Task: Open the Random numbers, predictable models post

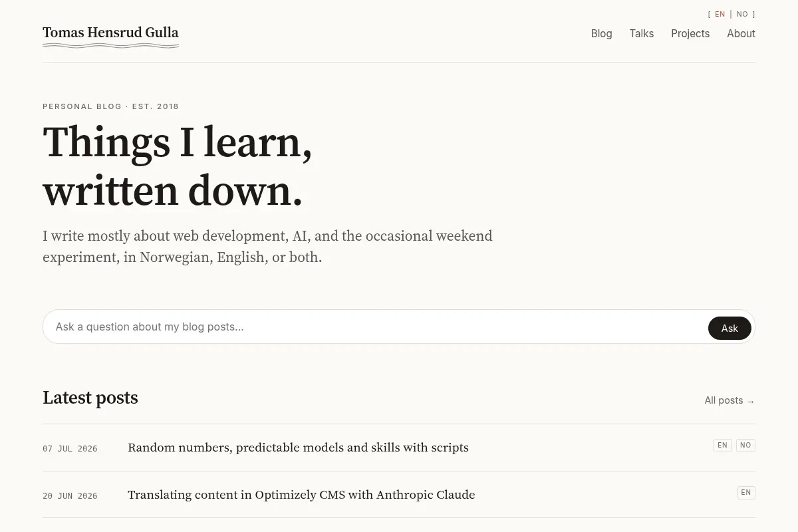Action: click(x=298, y=448)
